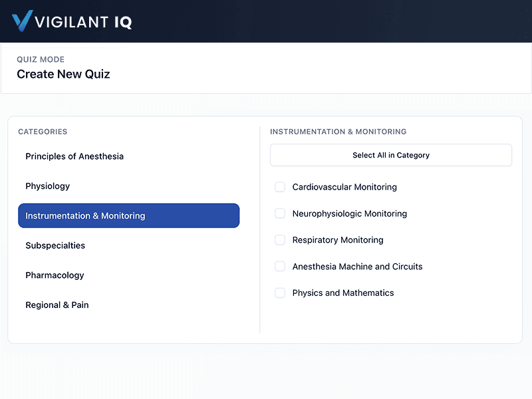Click the Quiz Mode label

tap(41, 59)
